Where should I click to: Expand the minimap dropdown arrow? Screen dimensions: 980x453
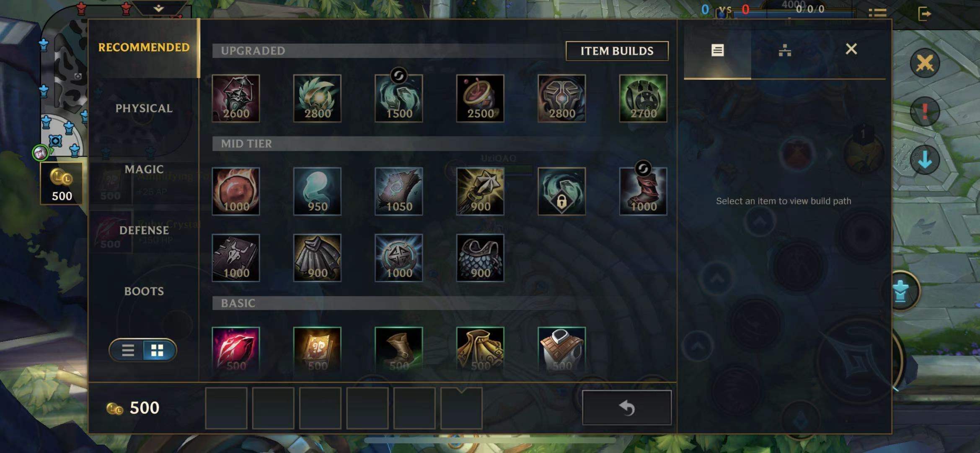pos(158,8)
